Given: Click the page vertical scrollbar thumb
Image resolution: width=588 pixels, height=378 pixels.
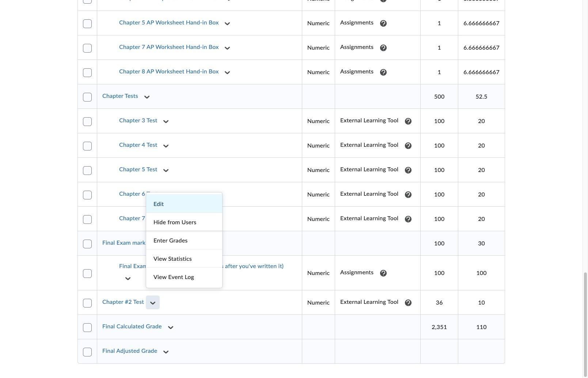Looking at the screenshot, I should (x=585, y=324).
